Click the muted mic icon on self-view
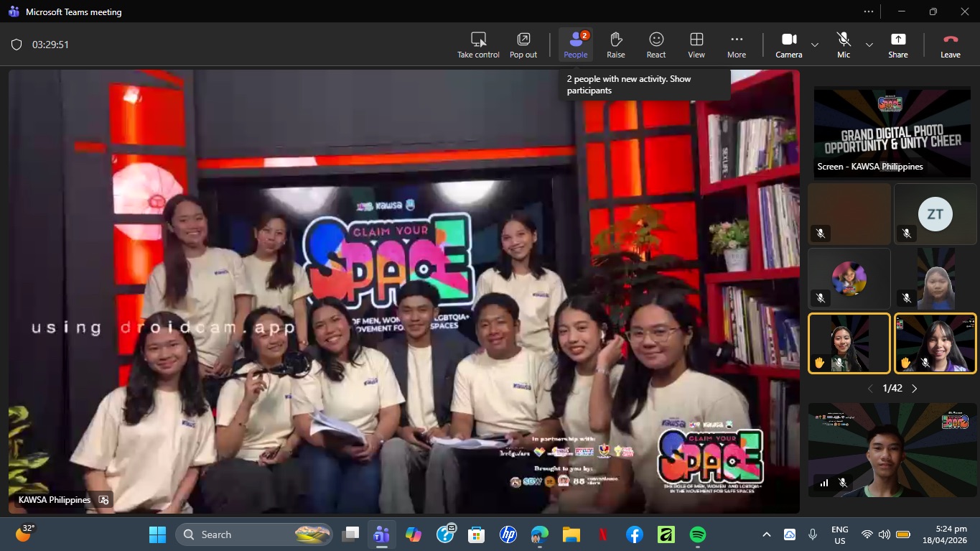 [x=843, y=483]
